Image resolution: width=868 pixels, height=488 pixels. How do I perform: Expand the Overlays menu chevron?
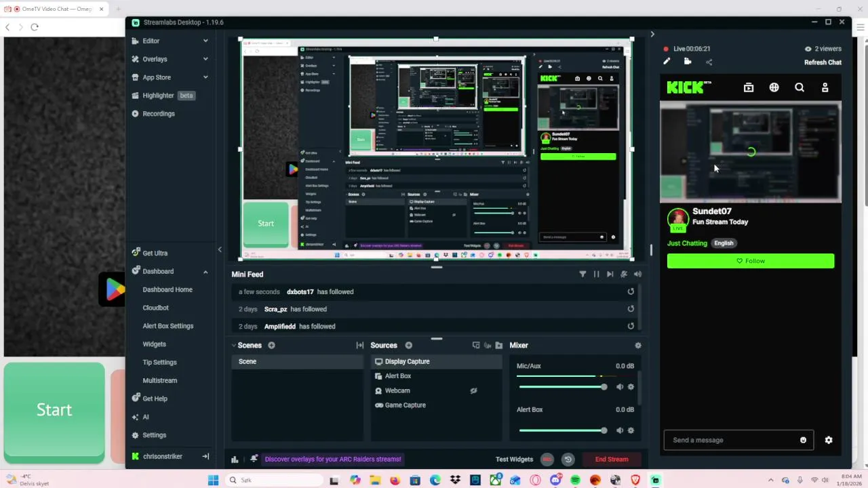[x=205, y=59]
